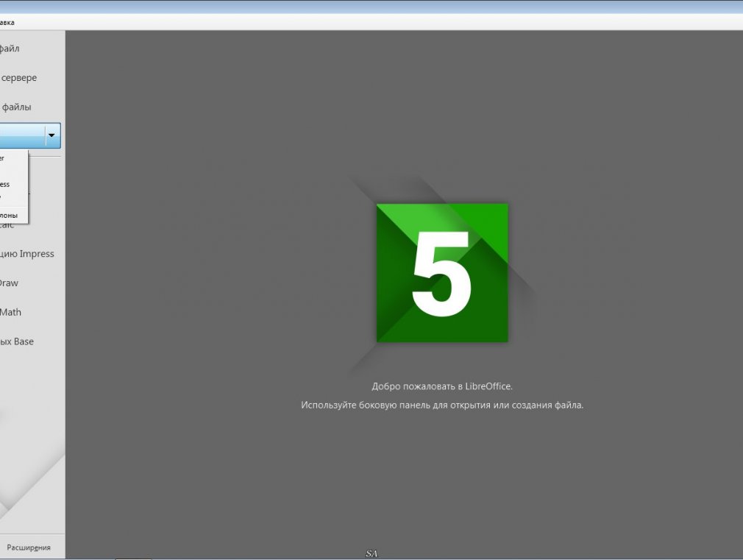Open the "Расширения" extensions button
Screen dimensions: 743x560
click(29, 547)
